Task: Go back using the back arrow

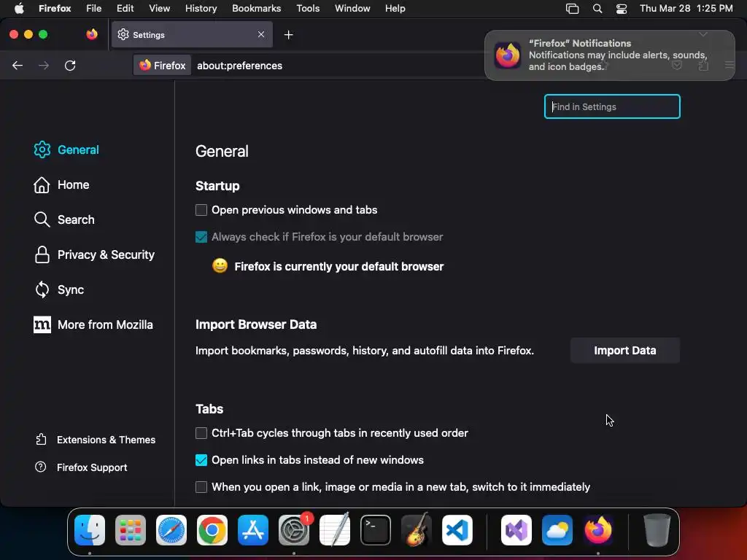Action: click(x=18, y=66)
